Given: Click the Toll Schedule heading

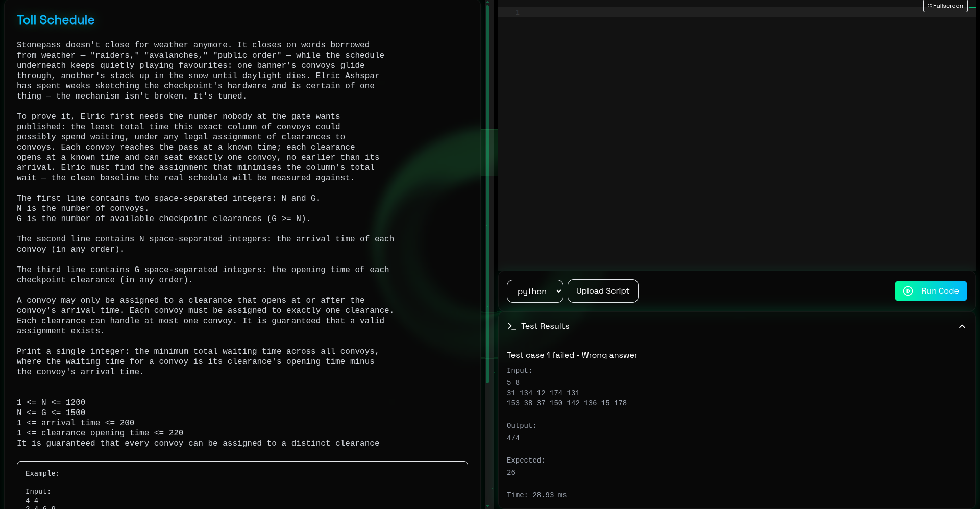Looking at the screenshot, I should 56,20.
